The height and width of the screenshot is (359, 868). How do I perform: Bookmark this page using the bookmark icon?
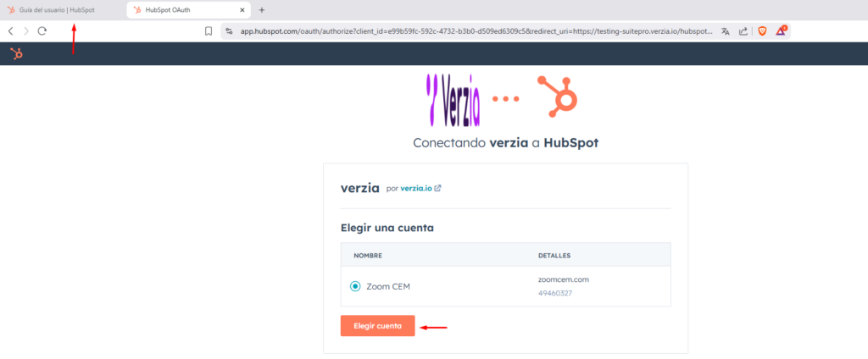pyautogui.click(x=209, y=31)
